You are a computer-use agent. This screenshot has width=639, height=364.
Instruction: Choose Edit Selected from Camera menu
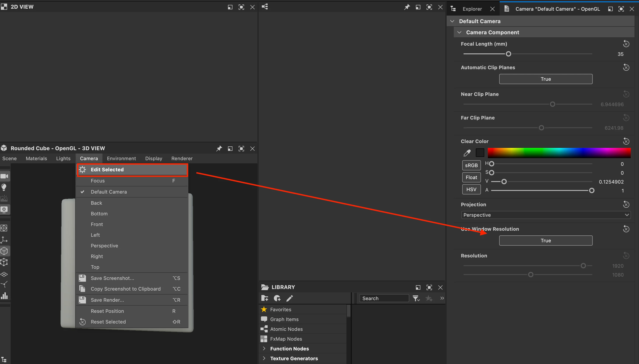tap(107, 170)
